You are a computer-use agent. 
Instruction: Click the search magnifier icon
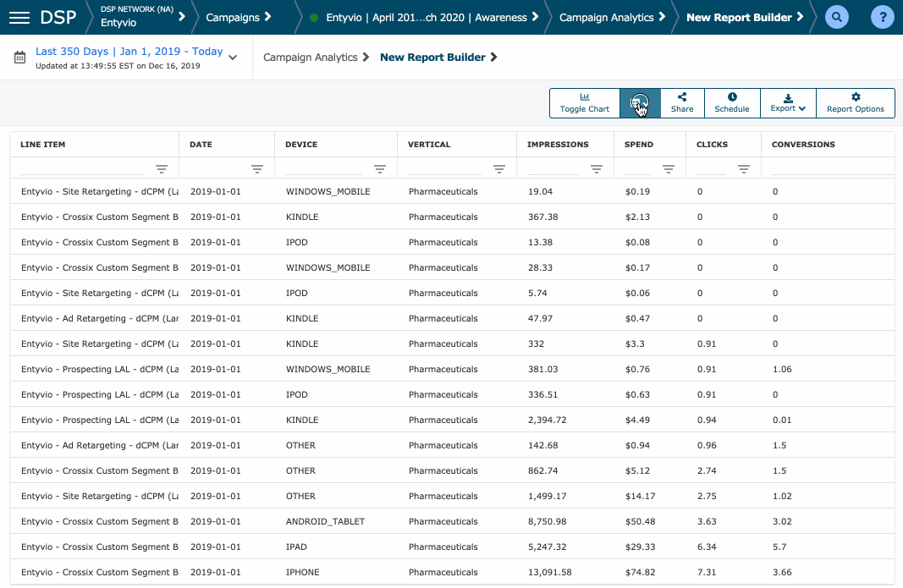point(836,17)
